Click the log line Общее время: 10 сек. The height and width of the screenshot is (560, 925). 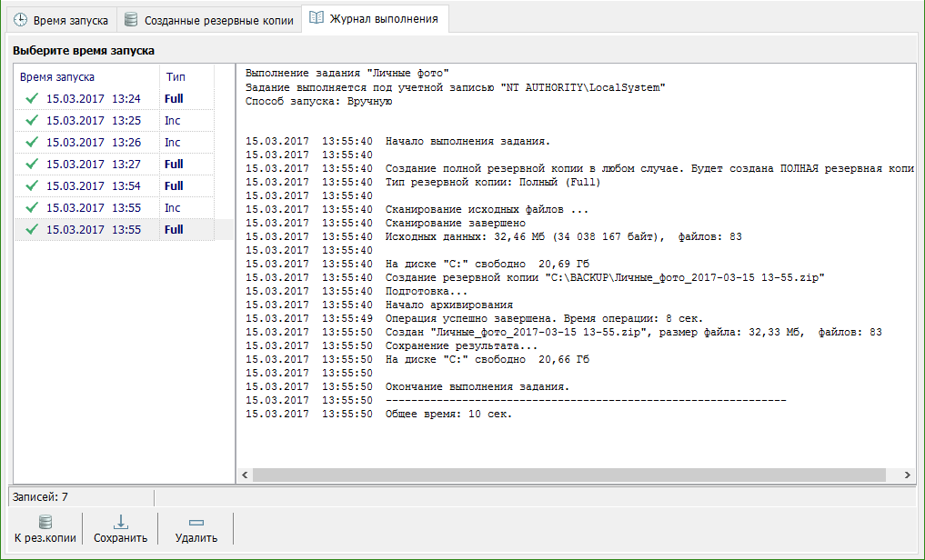pos(449,415)
